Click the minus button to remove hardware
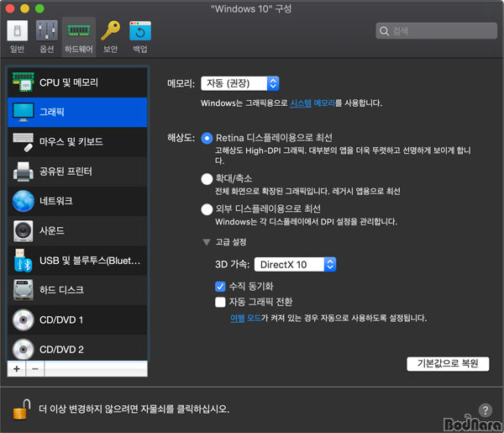 click(x=35, y=368)
